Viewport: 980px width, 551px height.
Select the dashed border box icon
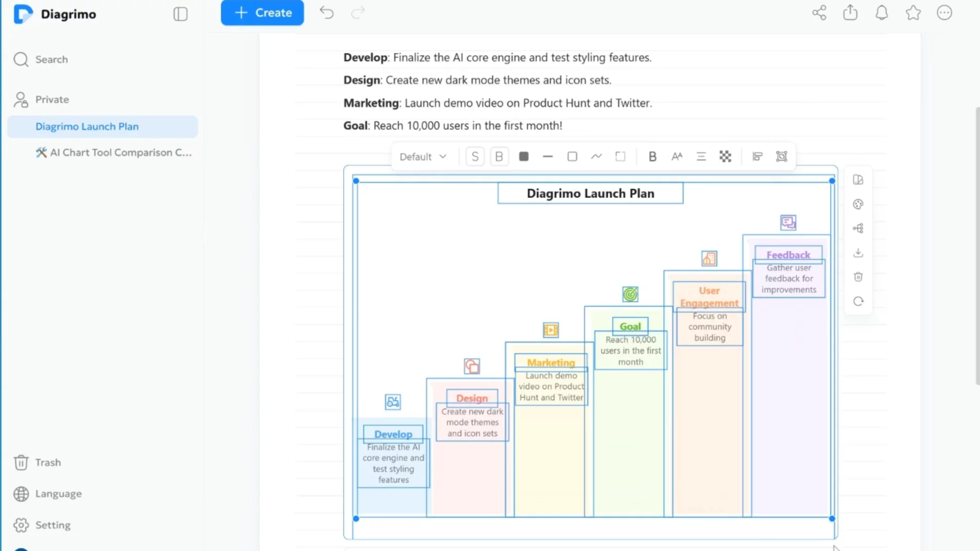point(620,156)
